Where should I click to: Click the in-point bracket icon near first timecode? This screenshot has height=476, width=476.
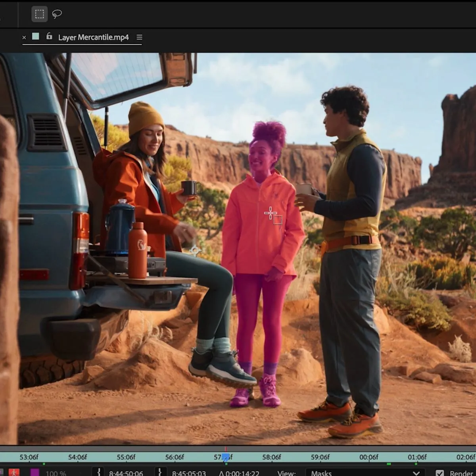coord(98,473)
